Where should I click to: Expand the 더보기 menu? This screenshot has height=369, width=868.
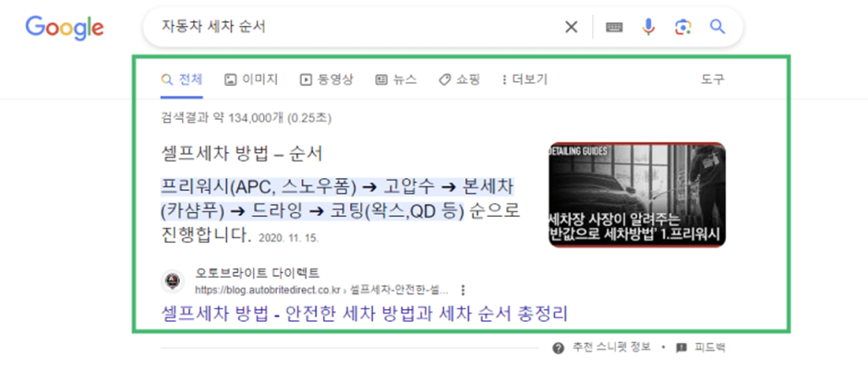point(524,79)
